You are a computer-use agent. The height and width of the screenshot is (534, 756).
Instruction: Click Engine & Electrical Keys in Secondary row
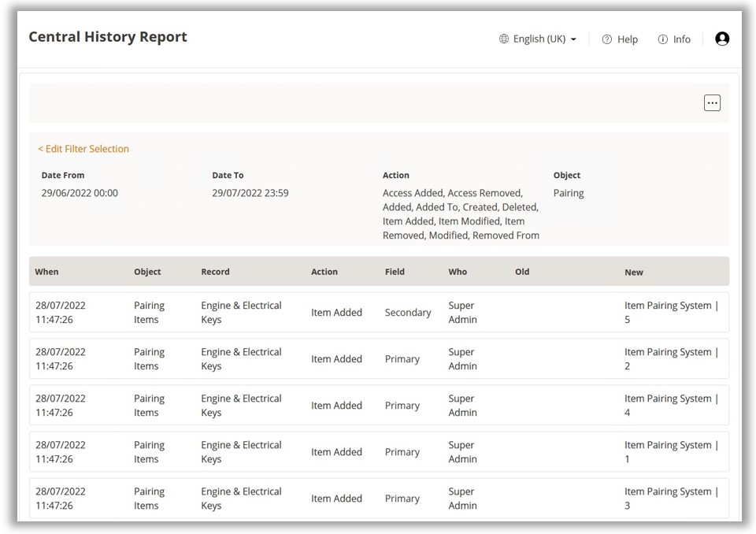241,312
